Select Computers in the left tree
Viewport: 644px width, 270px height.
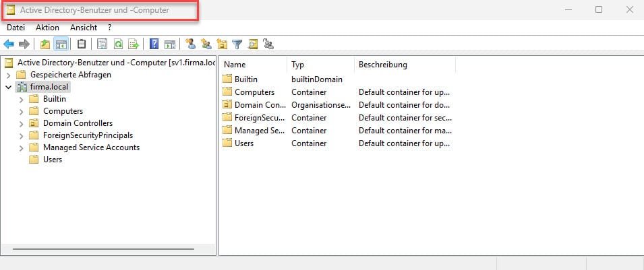click(63, 111)
